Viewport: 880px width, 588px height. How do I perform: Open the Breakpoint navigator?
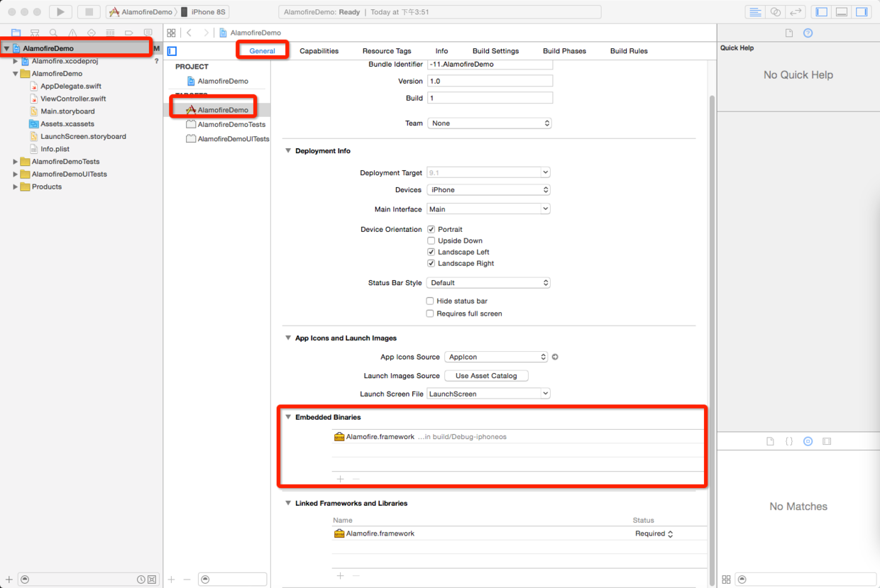point(129,33)
